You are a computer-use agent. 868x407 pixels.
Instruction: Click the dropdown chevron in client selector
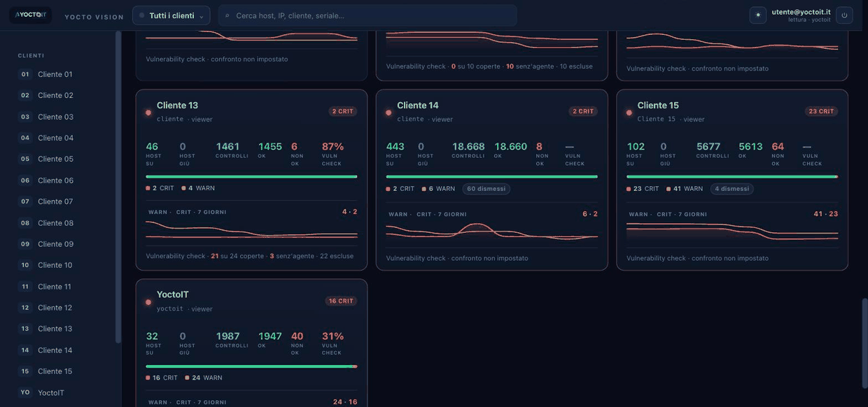pyautogui.click(x=202, y=16)
